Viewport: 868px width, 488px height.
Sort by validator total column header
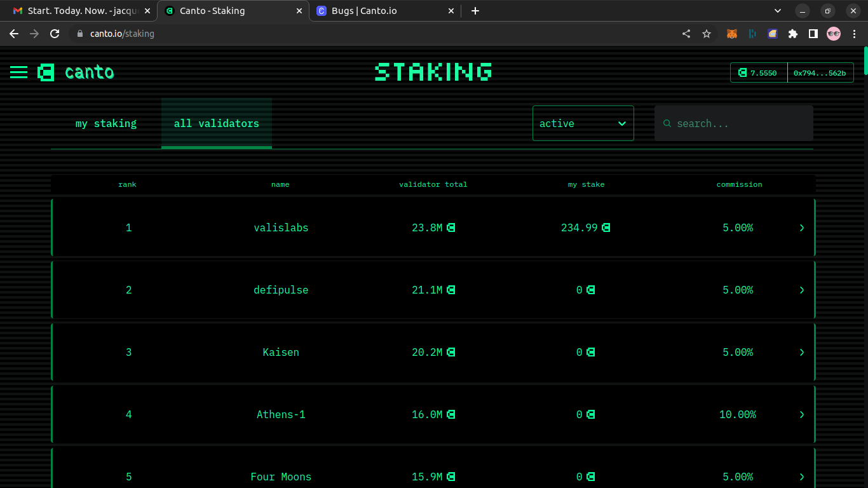click(x=433, y=184)
